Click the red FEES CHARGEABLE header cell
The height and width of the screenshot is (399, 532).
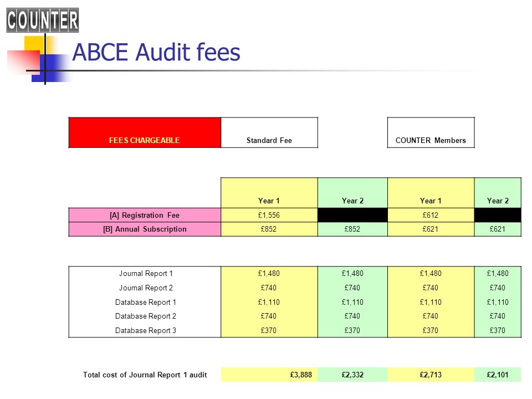point(145,132)
